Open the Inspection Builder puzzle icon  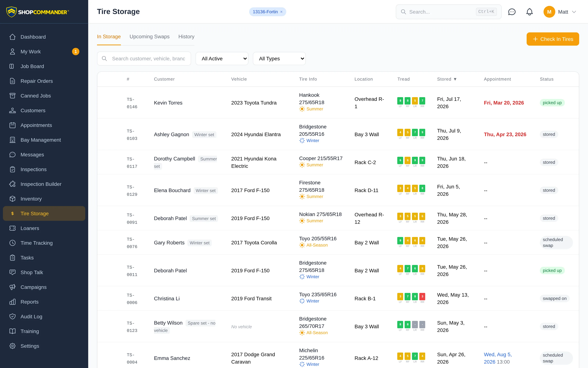click(12, 184)
